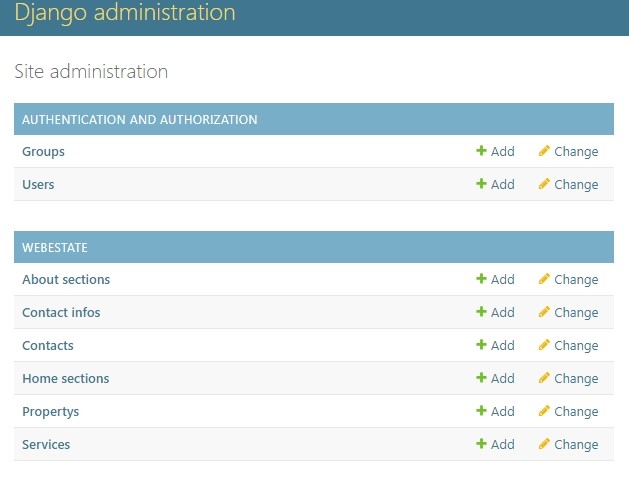
Task: Click the plus icon for About sections
Action: point(481,279)
